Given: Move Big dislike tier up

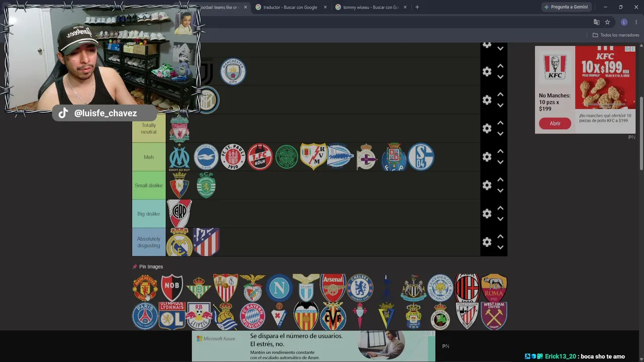Looking at the screenshot, I should pos(500,208).
